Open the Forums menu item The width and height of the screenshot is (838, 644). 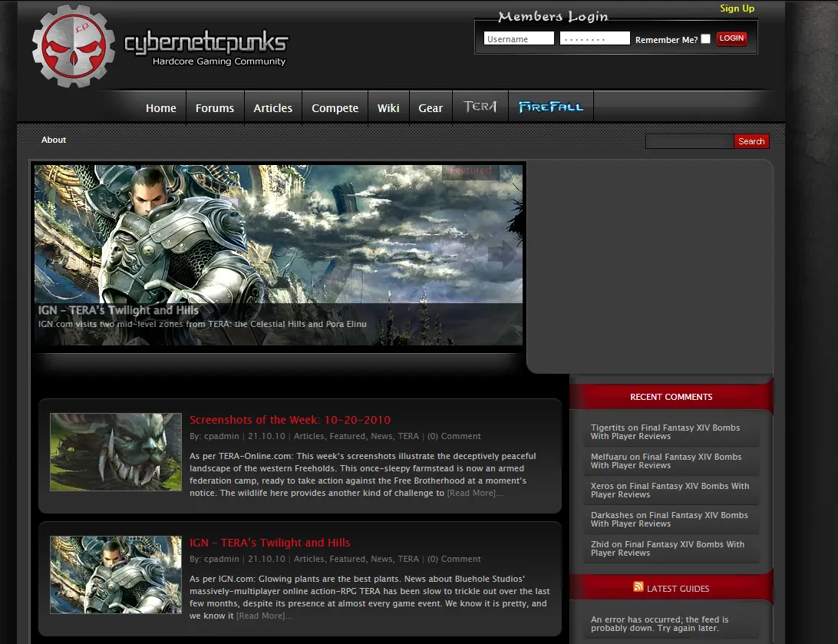[x=215, y=108]
